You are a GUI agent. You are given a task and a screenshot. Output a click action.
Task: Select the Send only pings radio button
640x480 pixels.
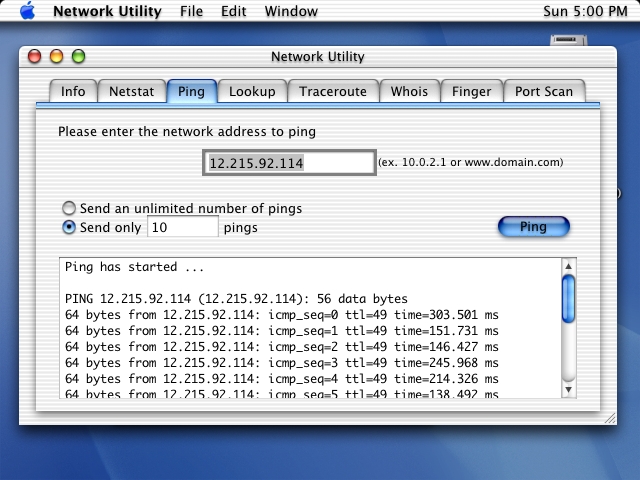(69, 227)
